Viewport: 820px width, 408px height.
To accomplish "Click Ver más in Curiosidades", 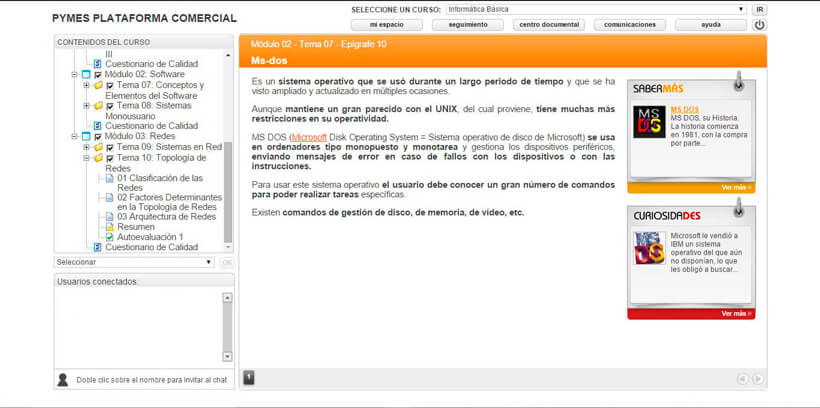I will 735,313.
